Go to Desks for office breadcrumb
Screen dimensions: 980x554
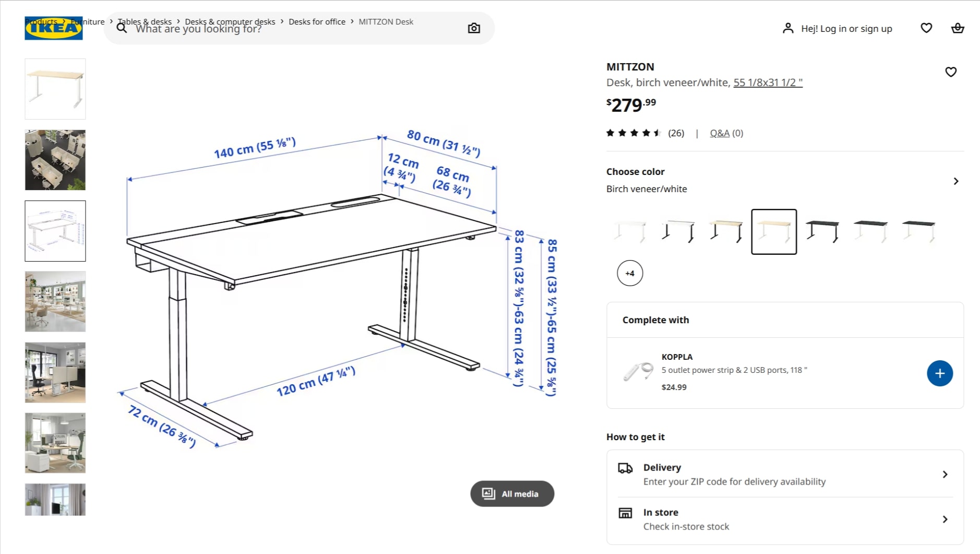tap(317, 21)
